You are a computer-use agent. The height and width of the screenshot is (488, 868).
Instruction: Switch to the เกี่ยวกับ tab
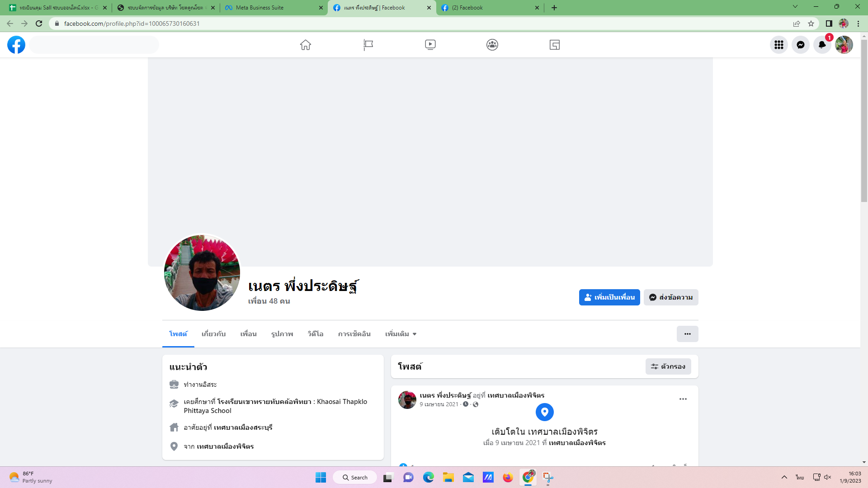click(x=213, y=334)
